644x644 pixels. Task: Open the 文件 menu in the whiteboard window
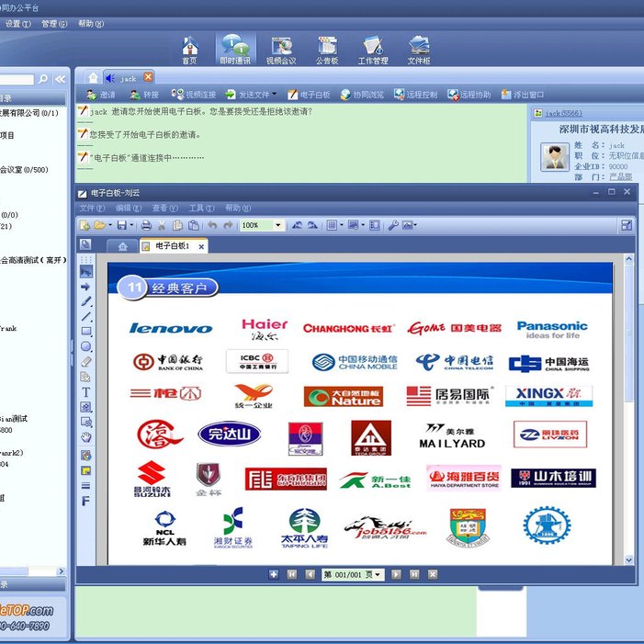point(93,209)
